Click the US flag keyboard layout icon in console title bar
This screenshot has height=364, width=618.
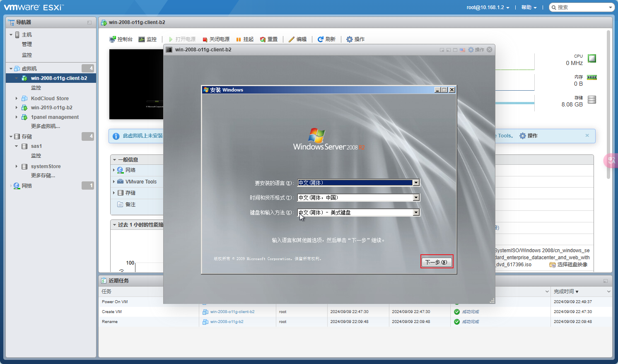click(x=462, y=50)
